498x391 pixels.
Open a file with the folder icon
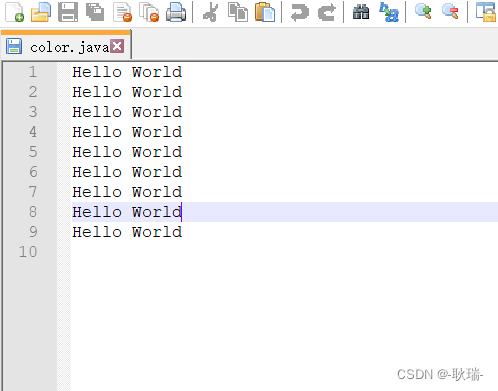41,12
